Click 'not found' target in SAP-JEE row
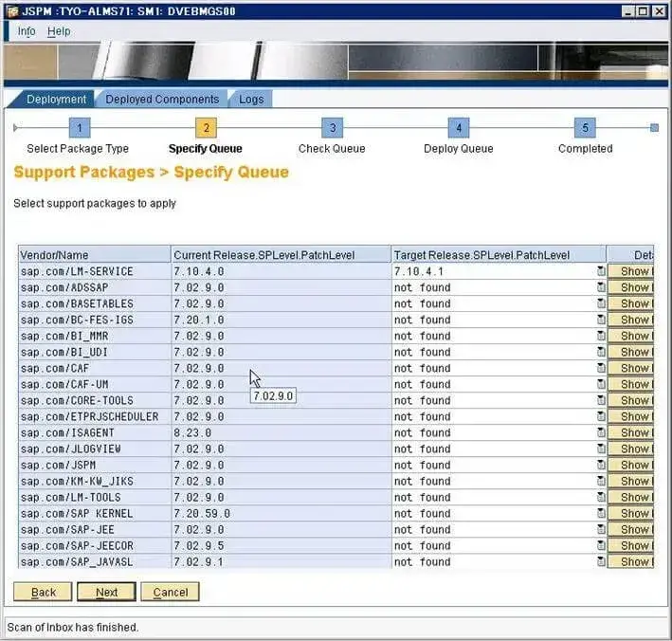Image resolution: width=672 pixels, height=641 pixels. (422, 529)
